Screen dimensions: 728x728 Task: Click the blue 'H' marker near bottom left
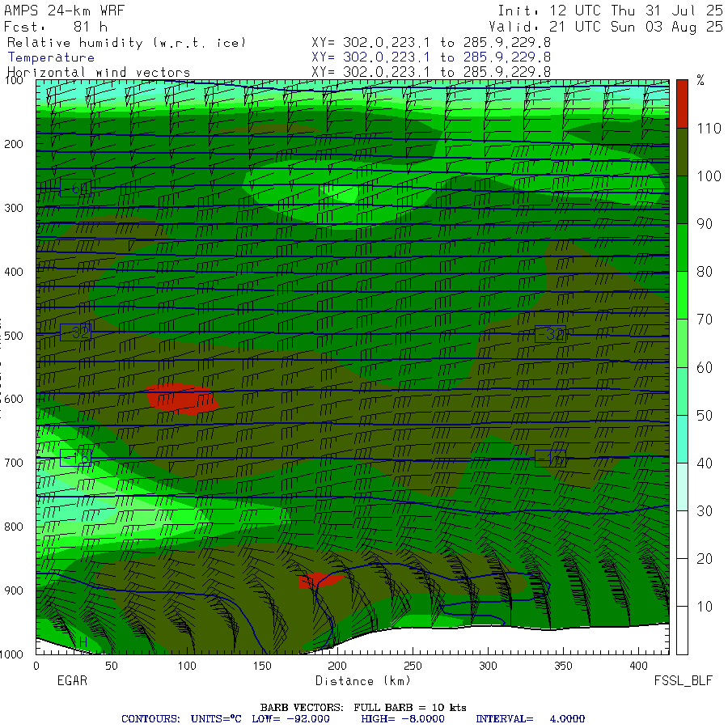(83, 642)
